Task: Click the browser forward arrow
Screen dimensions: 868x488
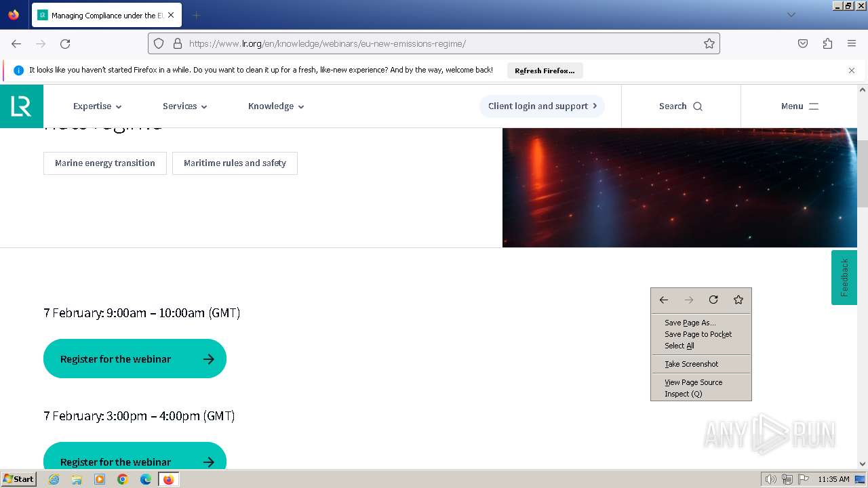Action: point(41,43)
